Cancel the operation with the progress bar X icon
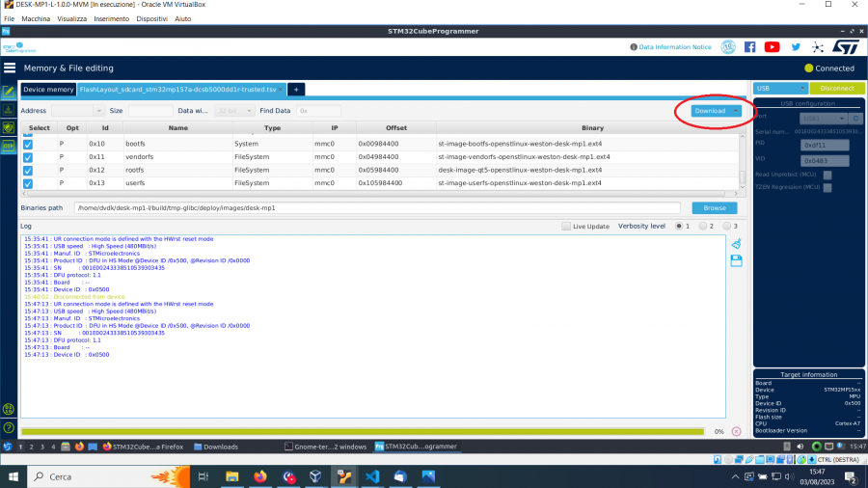 point(737,431)
